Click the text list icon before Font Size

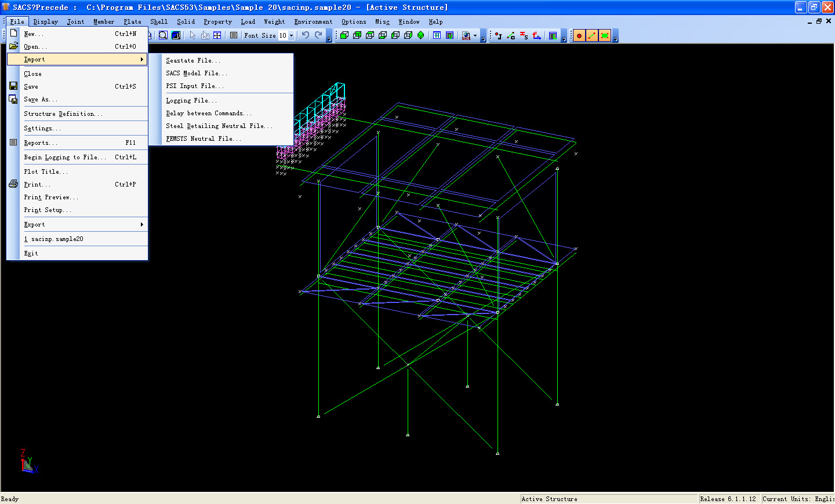click(x=233, y=35)
